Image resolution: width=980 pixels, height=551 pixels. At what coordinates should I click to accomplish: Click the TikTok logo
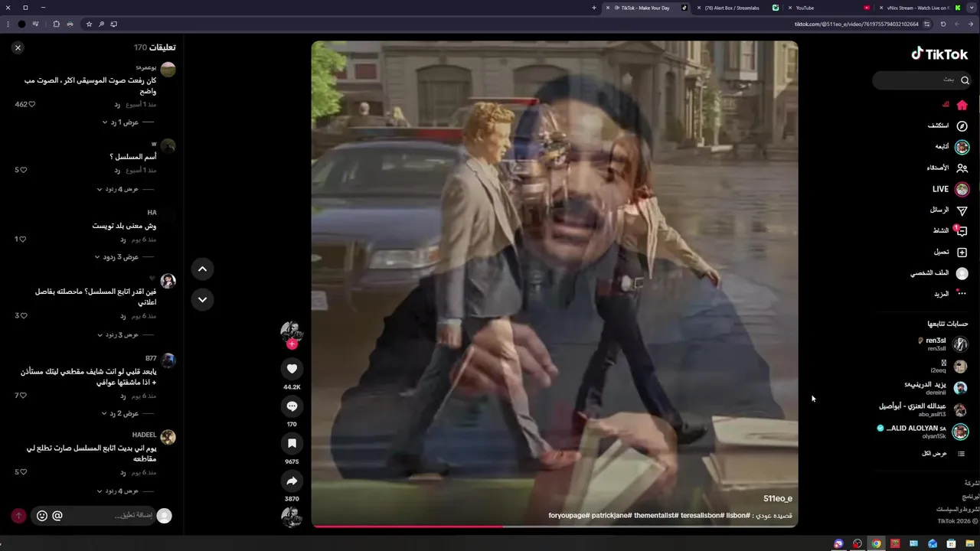pos(939,54)
